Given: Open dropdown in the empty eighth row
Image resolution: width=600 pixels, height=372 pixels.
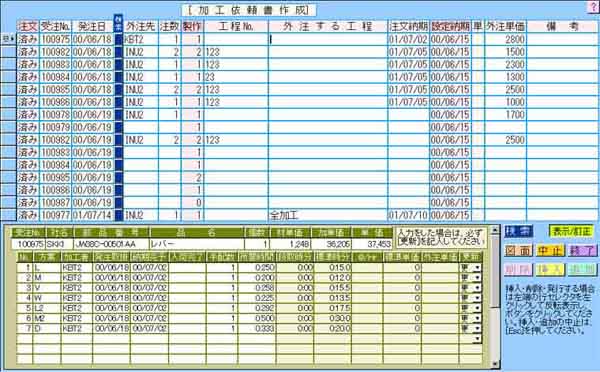Looking at the screenshot, I should 477,339.
